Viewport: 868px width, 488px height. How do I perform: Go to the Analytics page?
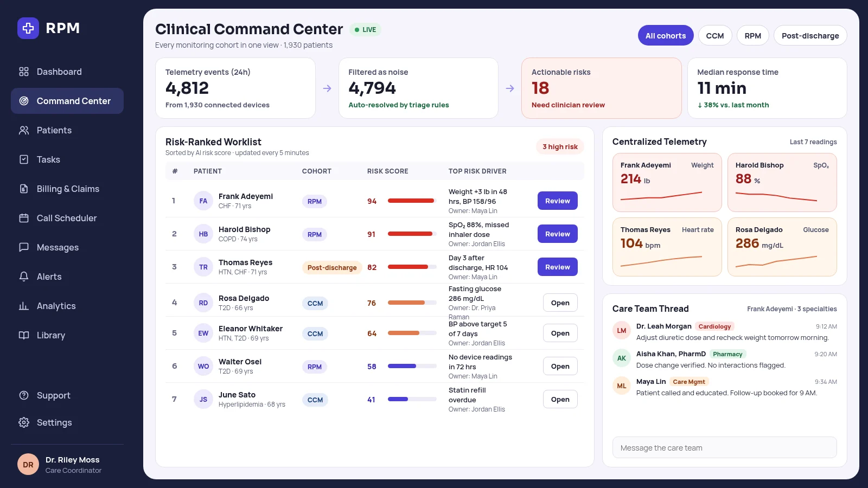tap(67, 306)
